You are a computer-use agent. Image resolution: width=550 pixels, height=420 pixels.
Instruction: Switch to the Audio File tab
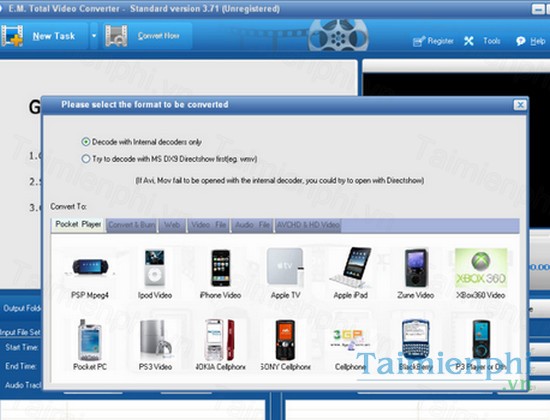click(252, 225)
